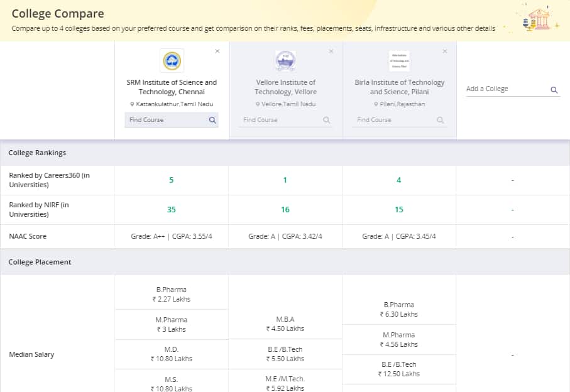Click Grade A CGPA 3.45/4 cell
Image resolution: width=570 pixels, height=392 pixels.
[x=399, y=236]
